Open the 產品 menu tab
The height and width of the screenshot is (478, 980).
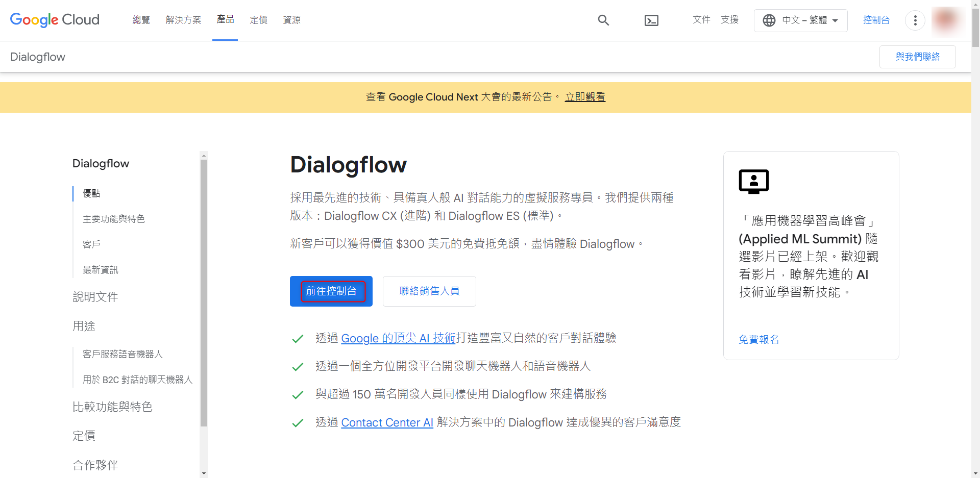[x=225, y=19]
